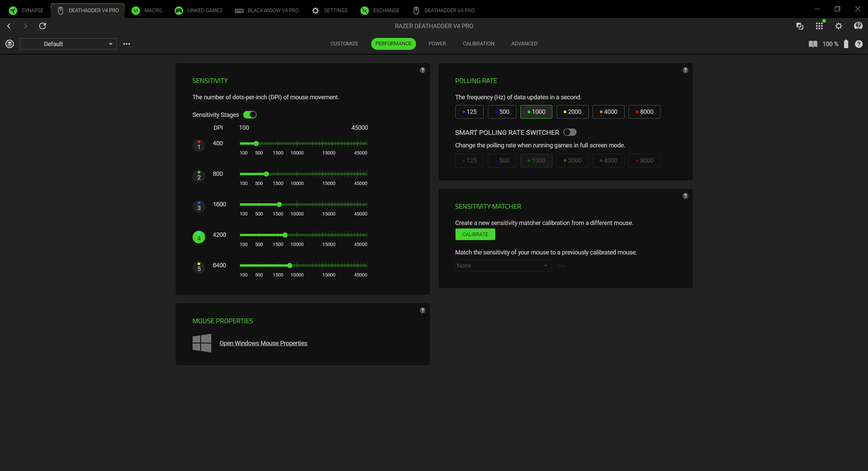Click the gear icon at top right
Image resolution: width=868 pixels, height=471 pixels.
839,26
